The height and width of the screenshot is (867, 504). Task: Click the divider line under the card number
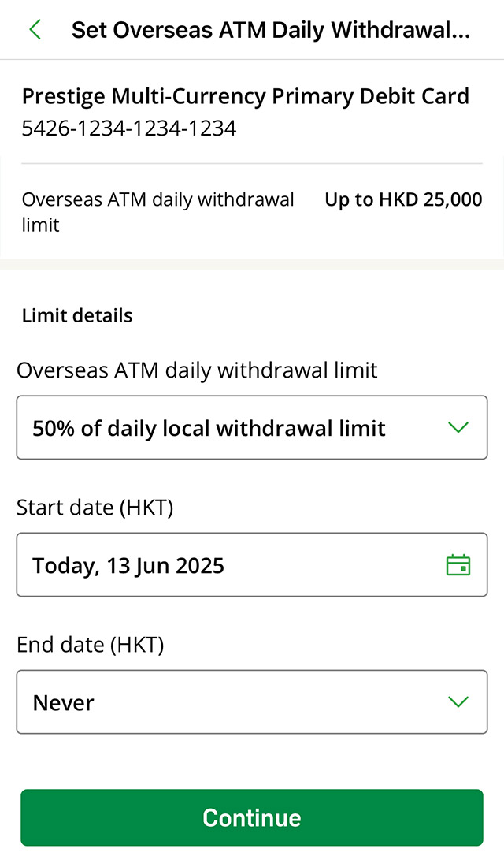pos(252,163)
